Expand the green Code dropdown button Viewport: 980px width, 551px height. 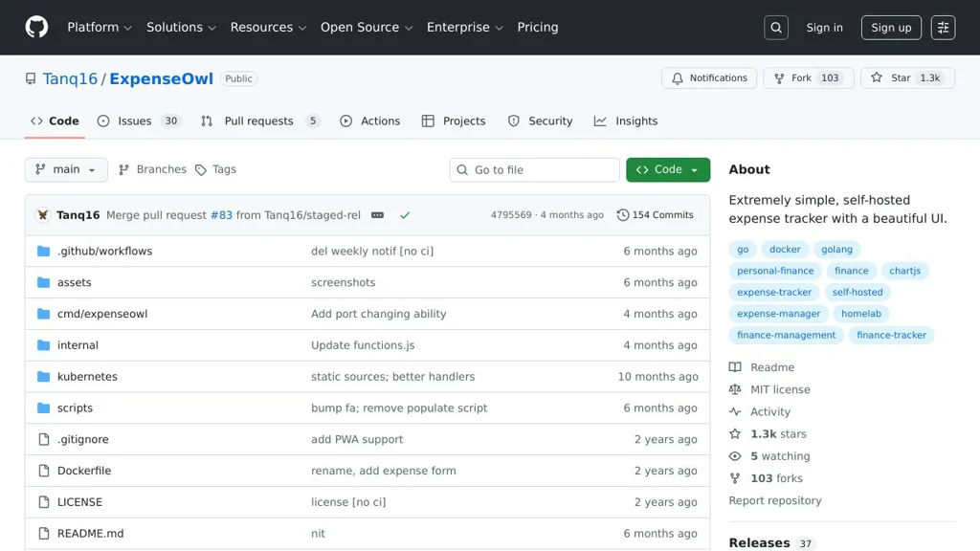tap(668, 169)
